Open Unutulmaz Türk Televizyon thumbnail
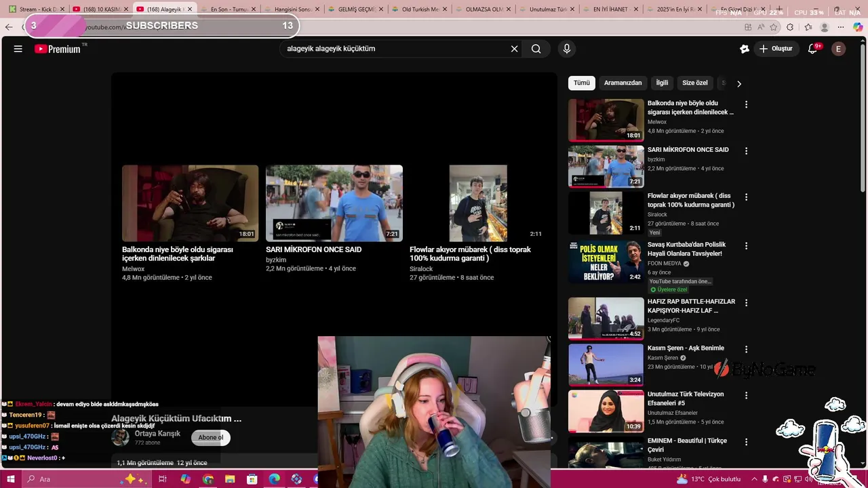Image resolution: width=868 pixels, height=488 pixels. 606,411
